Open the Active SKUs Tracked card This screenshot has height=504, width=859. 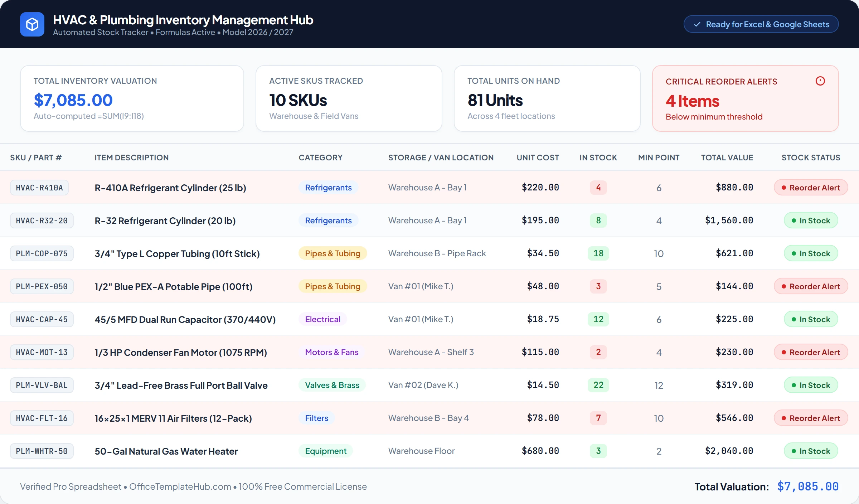click(x=349, y=98)
